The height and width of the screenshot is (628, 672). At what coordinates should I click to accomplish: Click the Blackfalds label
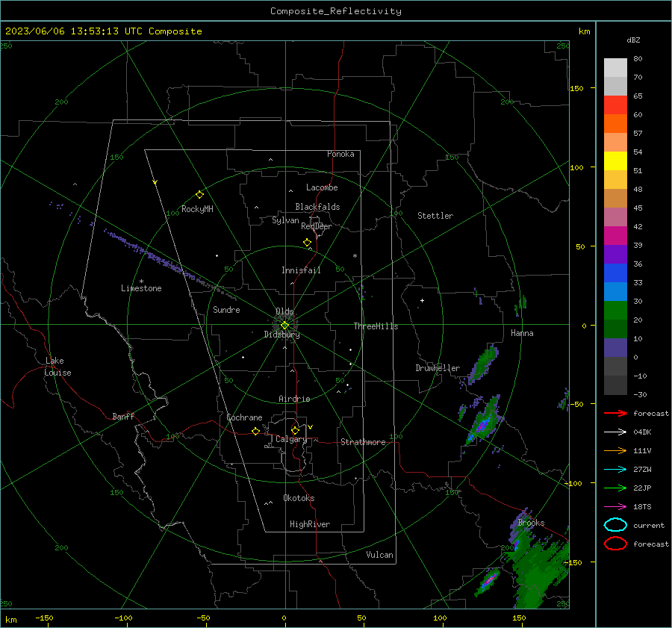pyautogui.click(x=317, y=207)
